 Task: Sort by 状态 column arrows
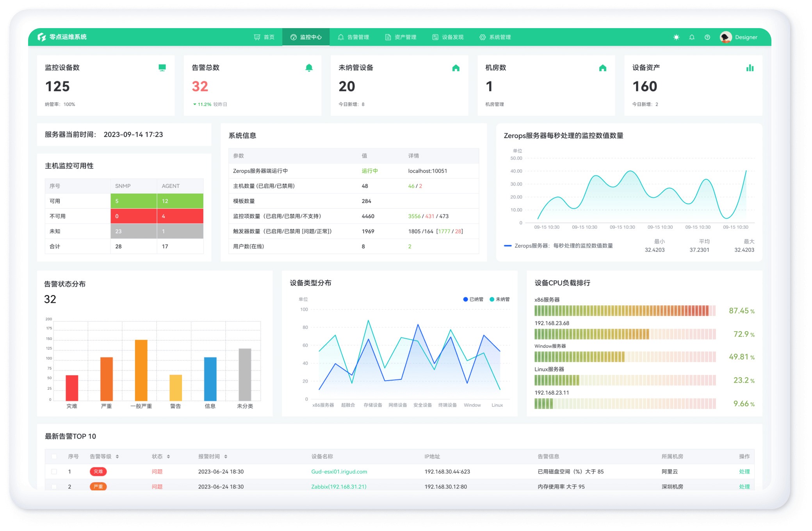coord(168,456)
